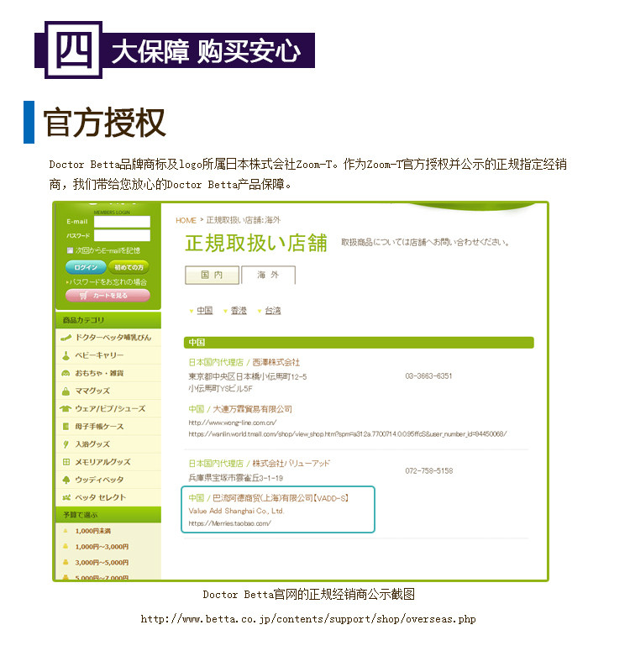This screenshot has width=630, height=672.
Task: Click the arrow beside 香港 anchor
Action: tap(225, 311)
